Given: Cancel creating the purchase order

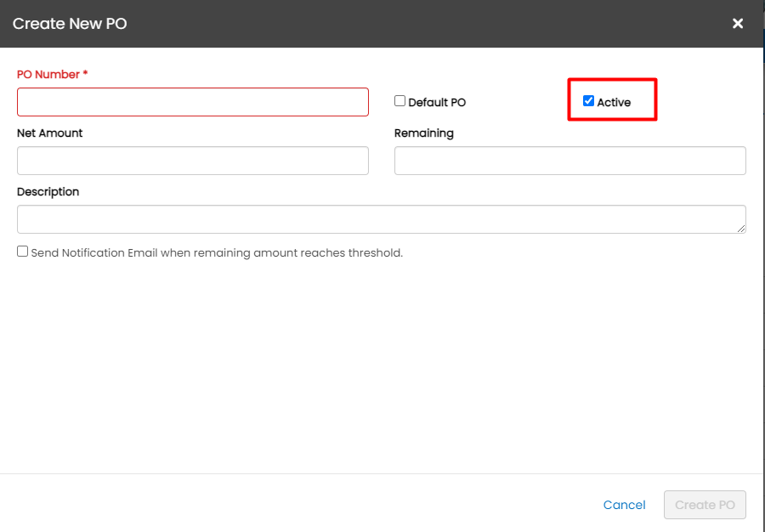Looking at the screenshot, I should point(624,505).
